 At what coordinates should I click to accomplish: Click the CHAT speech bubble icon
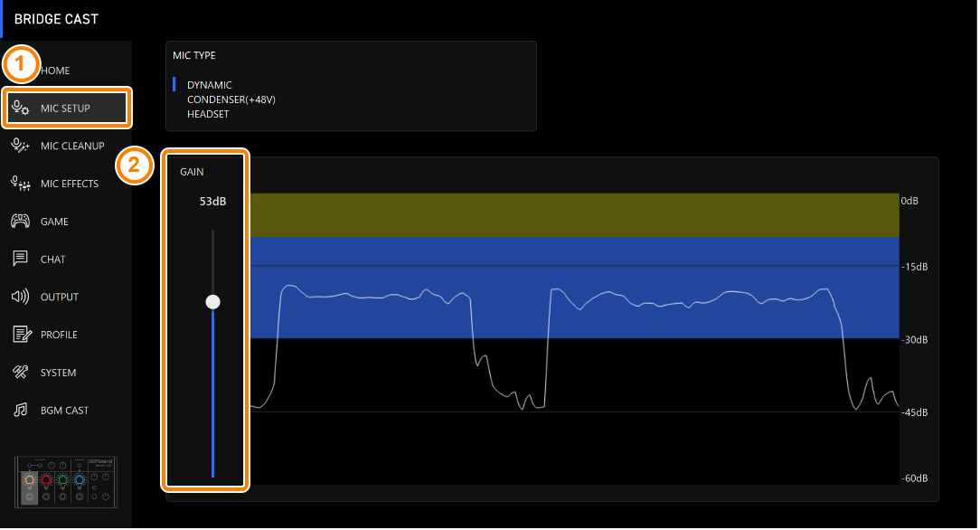point(20,259)
